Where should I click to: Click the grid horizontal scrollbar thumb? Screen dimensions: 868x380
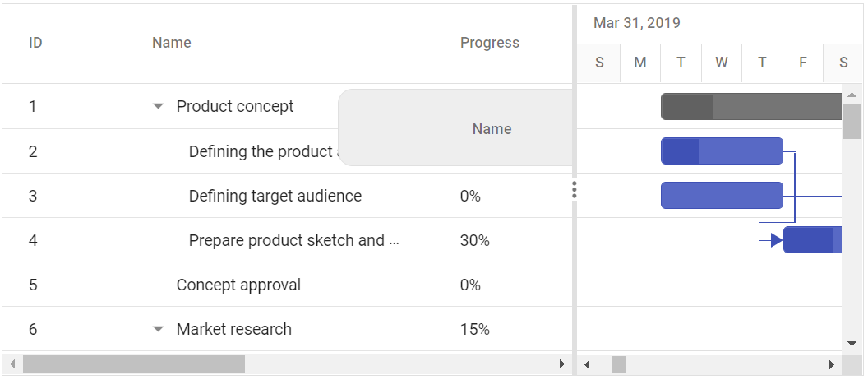133,364
